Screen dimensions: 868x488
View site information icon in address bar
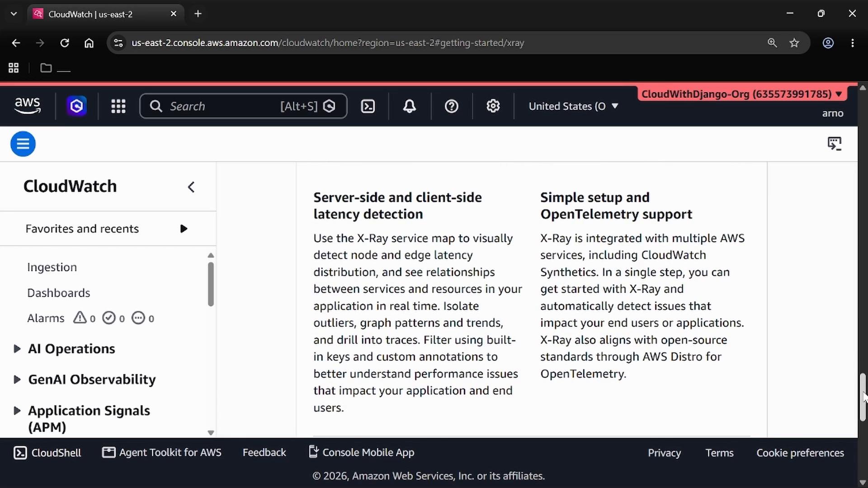[x=118, y=43]
